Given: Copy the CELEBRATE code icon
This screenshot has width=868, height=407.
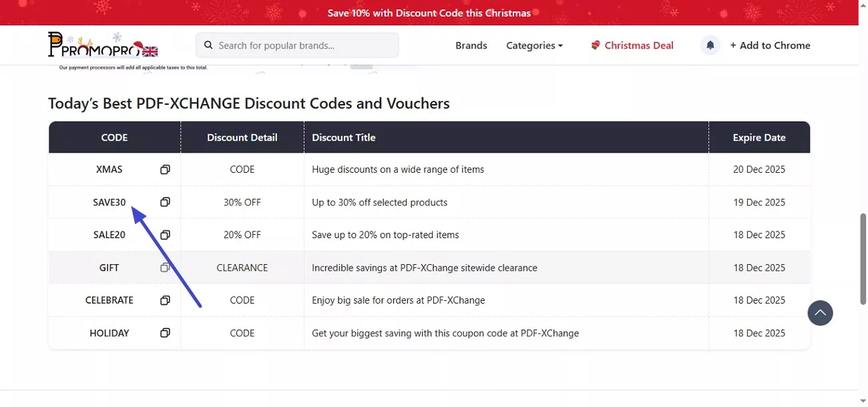Looking at the screenshot, I should pos(165,300).
